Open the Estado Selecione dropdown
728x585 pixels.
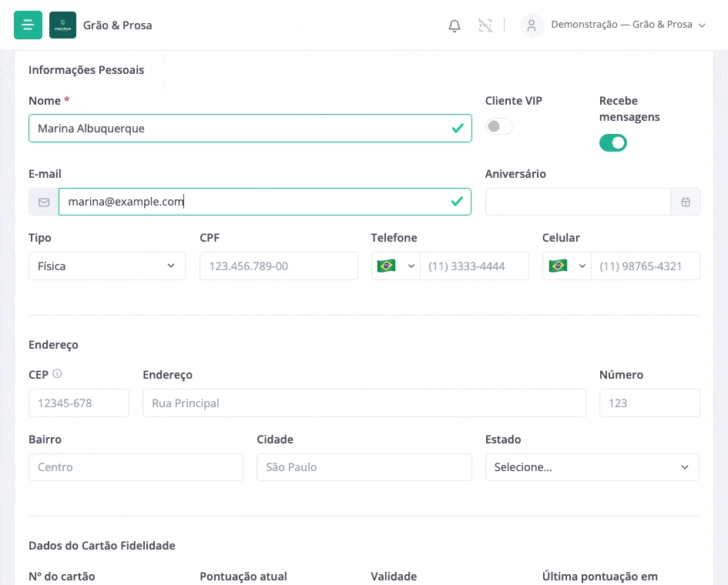click(x=592, y=467)
